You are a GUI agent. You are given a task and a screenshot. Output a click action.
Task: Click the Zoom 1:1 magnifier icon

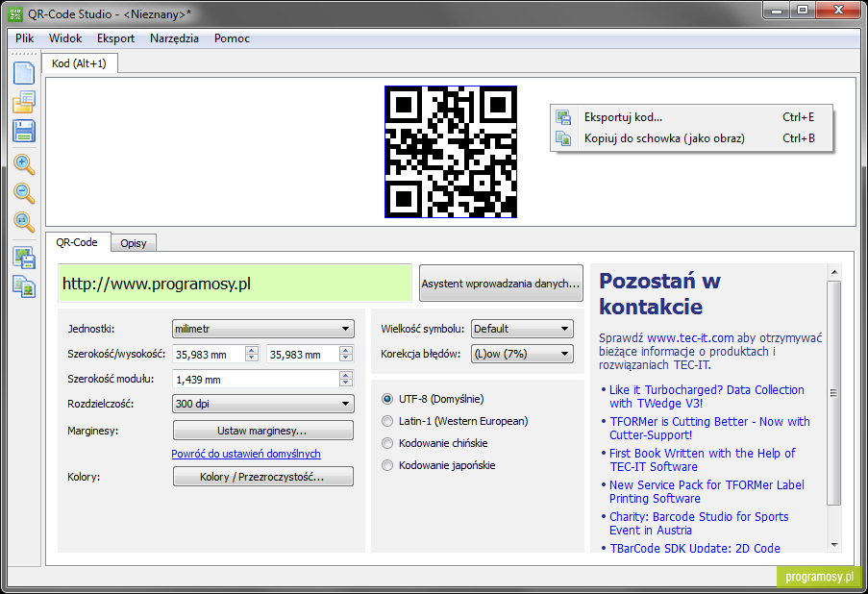24,222
